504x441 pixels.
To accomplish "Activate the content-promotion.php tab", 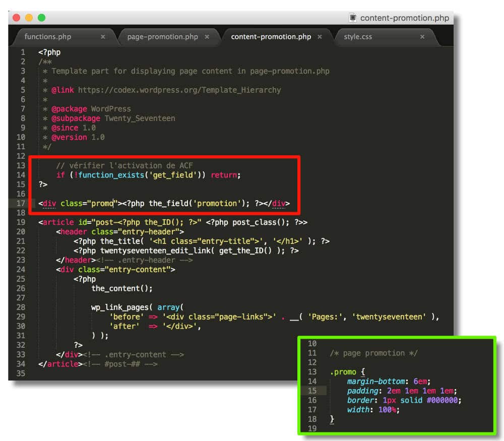I will pyautogui.click(x=271, y=37).
